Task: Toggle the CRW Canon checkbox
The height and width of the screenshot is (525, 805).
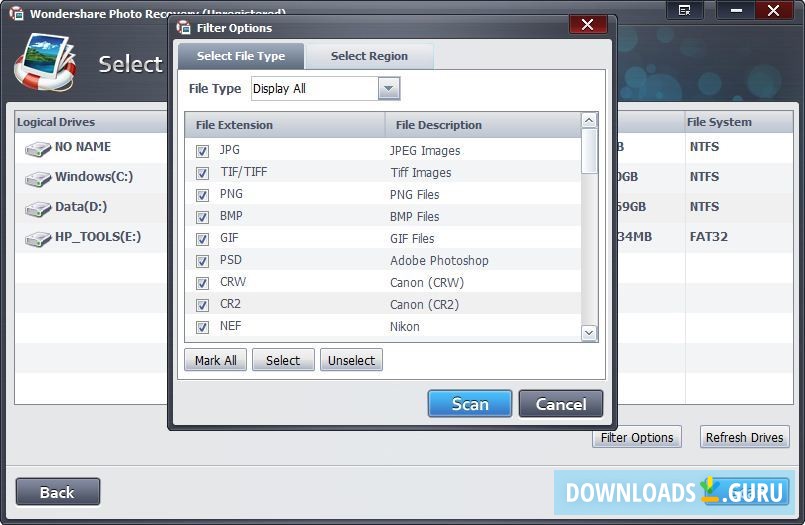Action: 202,283
